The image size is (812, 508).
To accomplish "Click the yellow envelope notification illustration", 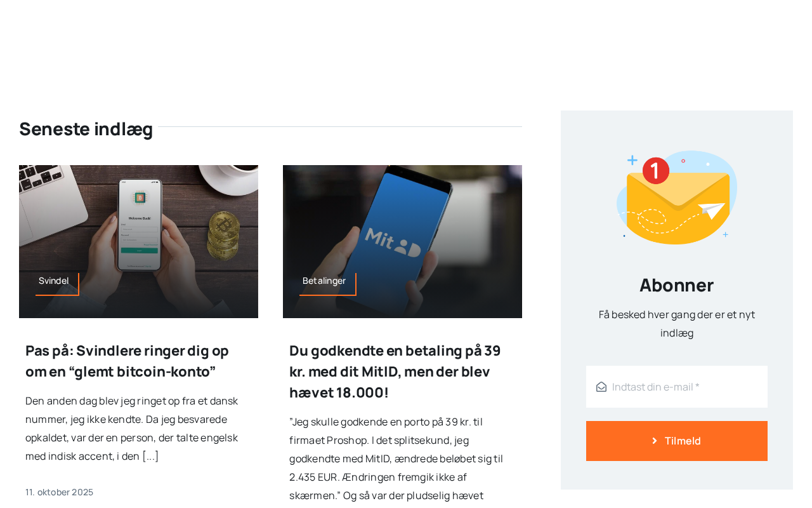I will tap(677, 197).
